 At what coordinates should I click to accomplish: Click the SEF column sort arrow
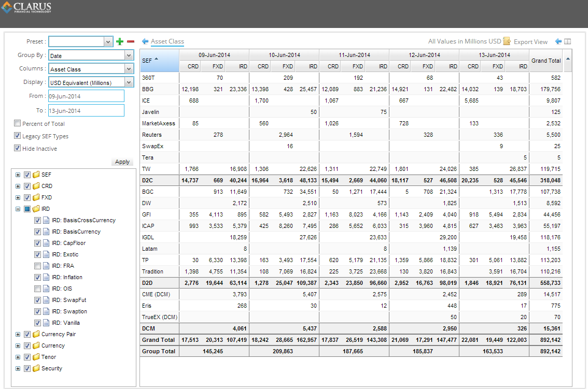pyautogui.click(x=157, y=59)
